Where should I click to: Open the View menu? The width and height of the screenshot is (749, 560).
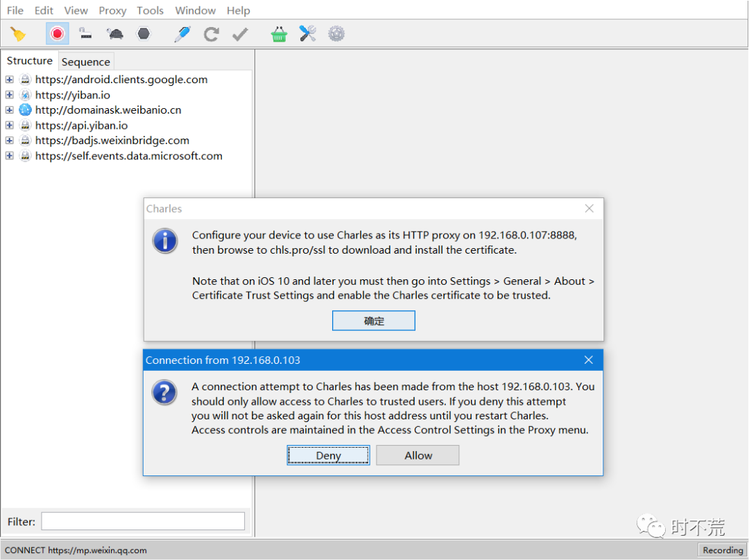tap(76, 10)
